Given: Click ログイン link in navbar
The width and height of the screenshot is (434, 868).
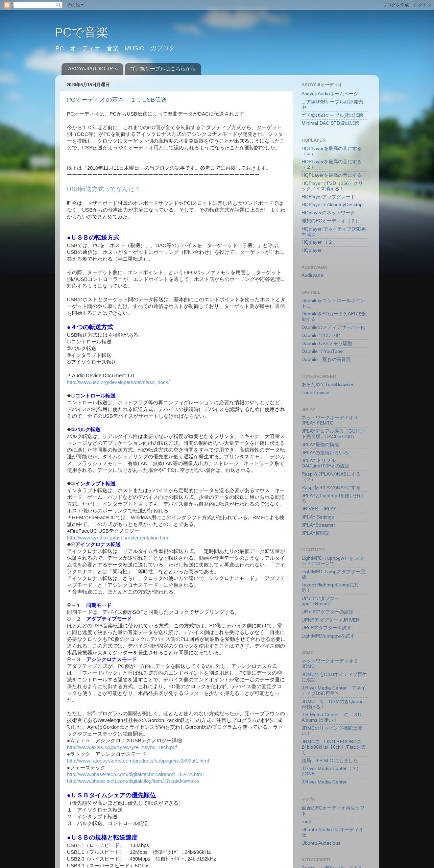Looking at the screenshot, I should click(422, 5).
